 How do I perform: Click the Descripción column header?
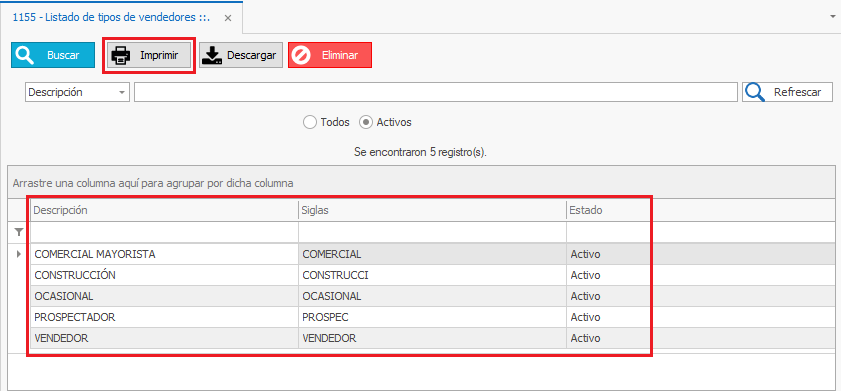[x=164, y=211]
